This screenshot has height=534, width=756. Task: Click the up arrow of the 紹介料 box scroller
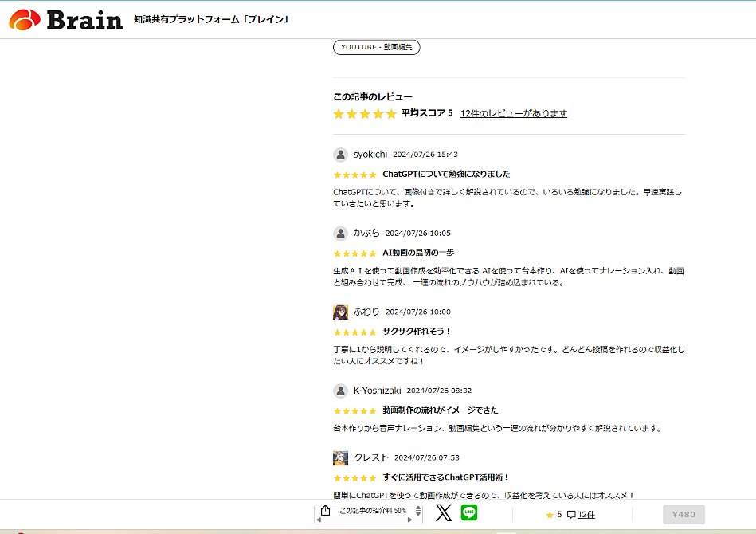(x=418, y=508)
